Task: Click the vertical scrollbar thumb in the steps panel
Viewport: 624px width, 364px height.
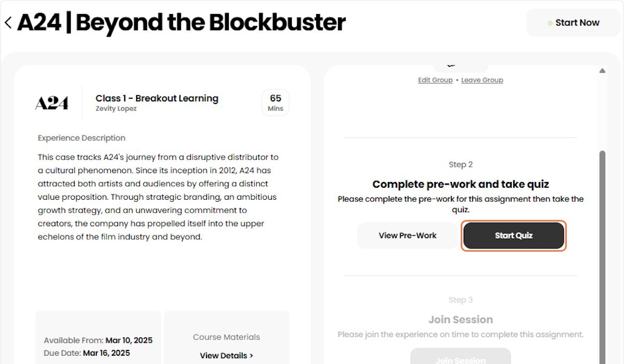Action: point(602,257)
